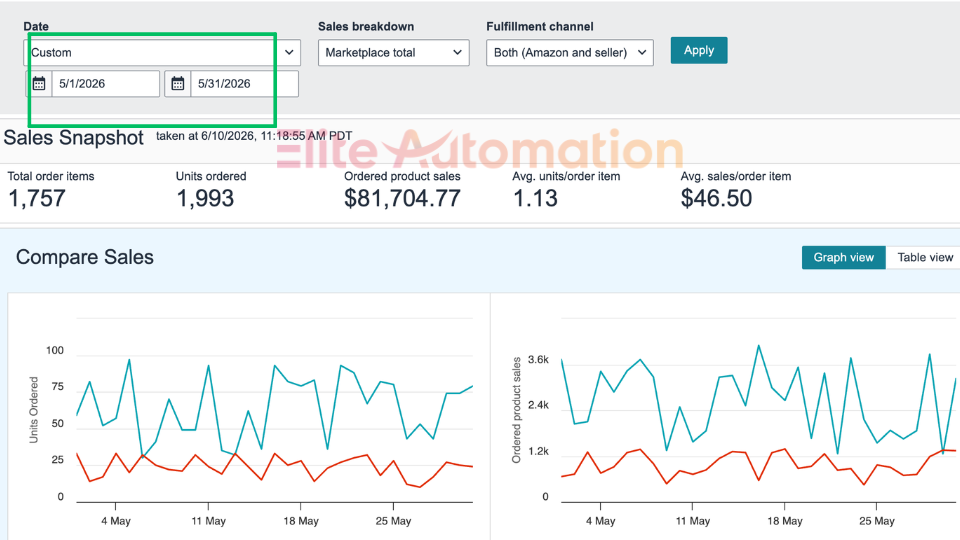
Task: Click the Sales breakdown label
Action: pos(366,27)
